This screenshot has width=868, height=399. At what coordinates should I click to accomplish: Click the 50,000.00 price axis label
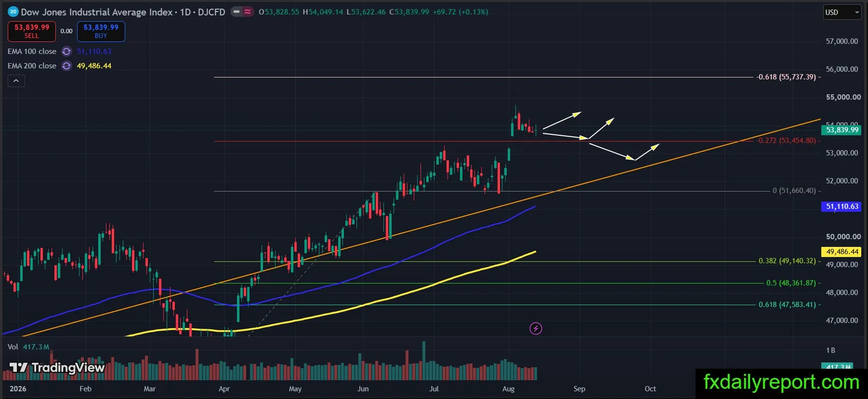pyautogui.click(x=843, y=237)
